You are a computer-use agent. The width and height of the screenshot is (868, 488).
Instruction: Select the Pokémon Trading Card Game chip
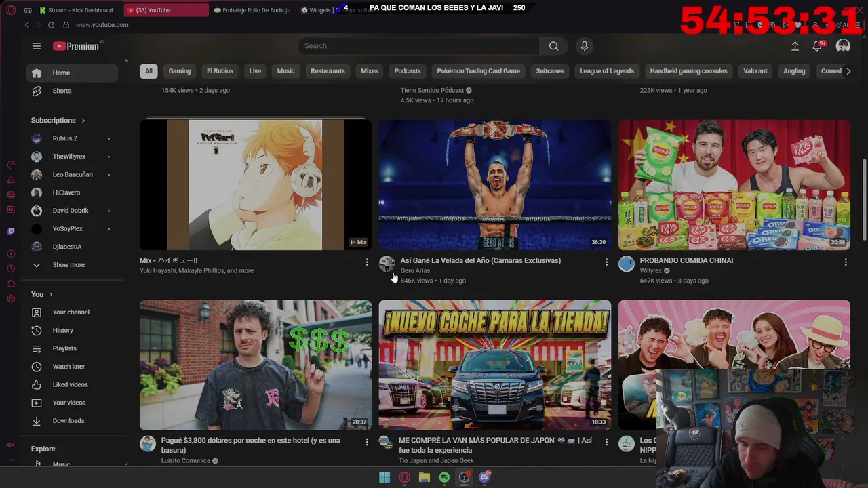[479, 71]
